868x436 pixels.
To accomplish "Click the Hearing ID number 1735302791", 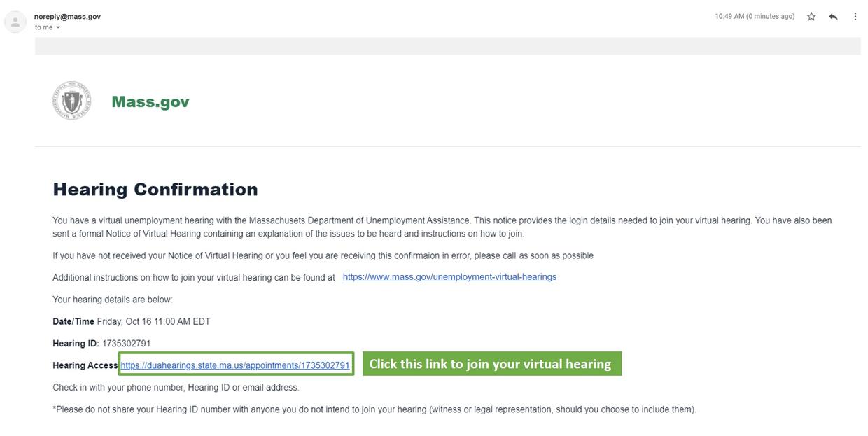I will 126,344.
